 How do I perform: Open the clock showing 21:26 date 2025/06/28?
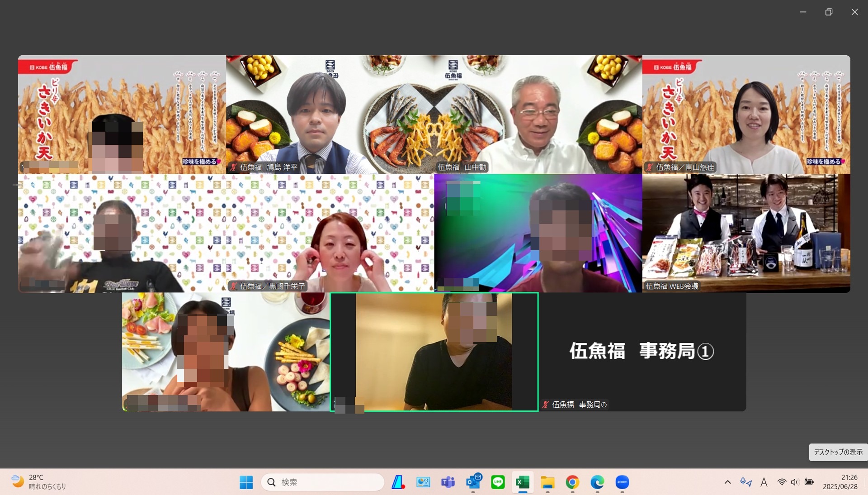[x=840, y=482]
